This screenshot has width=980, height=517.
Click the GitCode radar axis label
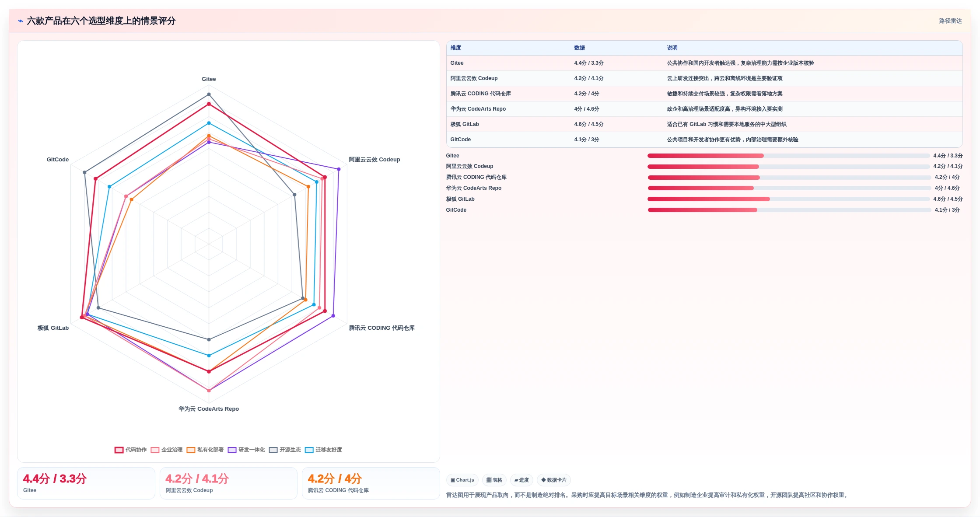pos(58,160)
